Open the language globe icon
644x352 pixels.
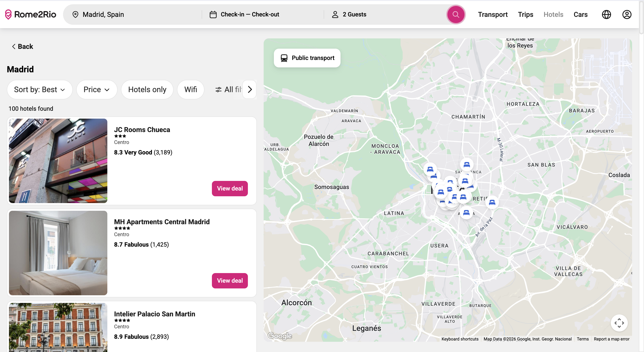click(606, 15)
